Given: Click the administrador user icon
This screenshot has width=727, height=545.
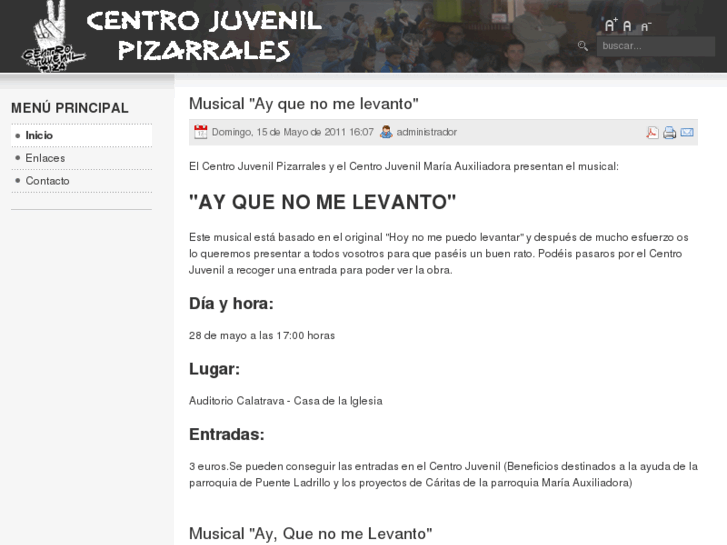Looking at the screenshot, I should [x=386, y=132].
